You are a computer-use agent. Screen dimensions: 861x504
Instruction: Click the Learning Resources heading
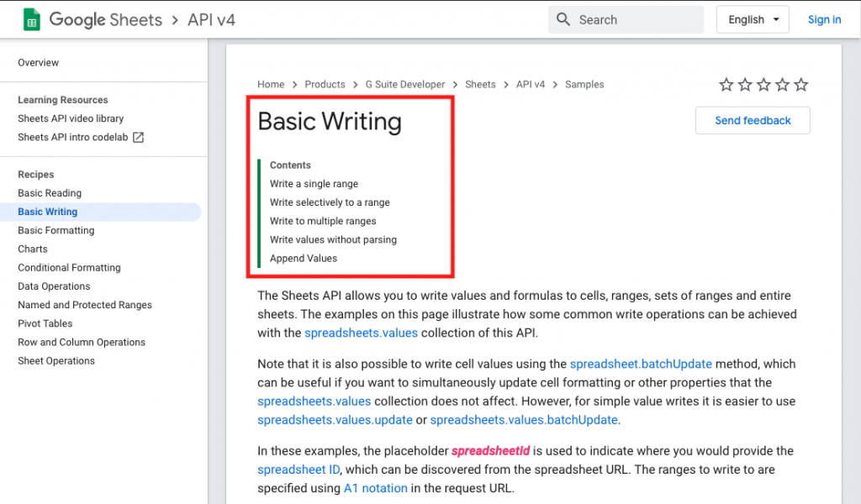tap(62, 100)
